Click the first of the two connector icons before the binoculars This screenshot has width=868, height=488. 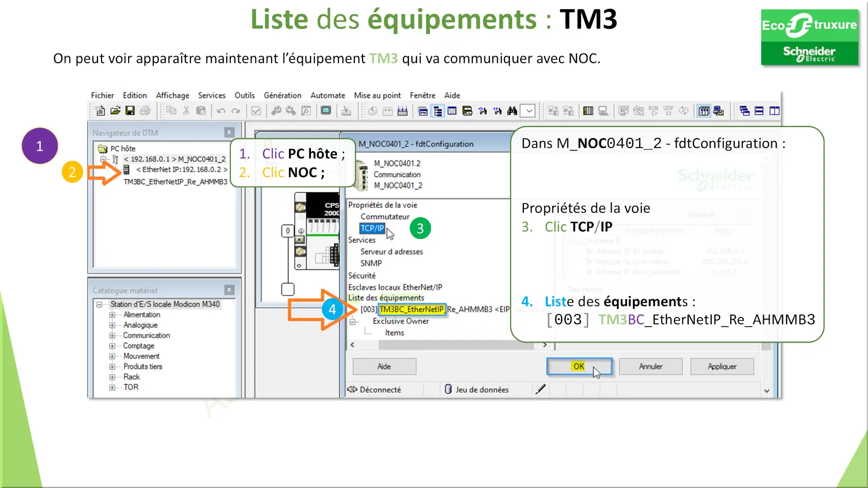tap(483, 111)
